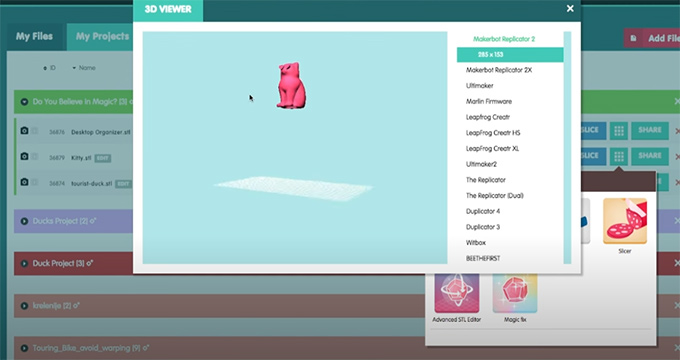680x360 pixels.
Task: Click the camera icon beside Desktop Organizer.stl
Action: (x=24, y=131)
